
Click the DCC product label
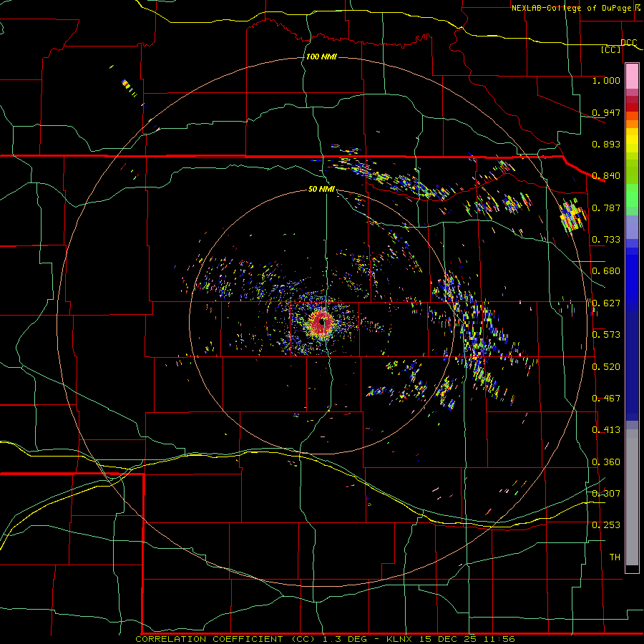click(x=628, y=42)
